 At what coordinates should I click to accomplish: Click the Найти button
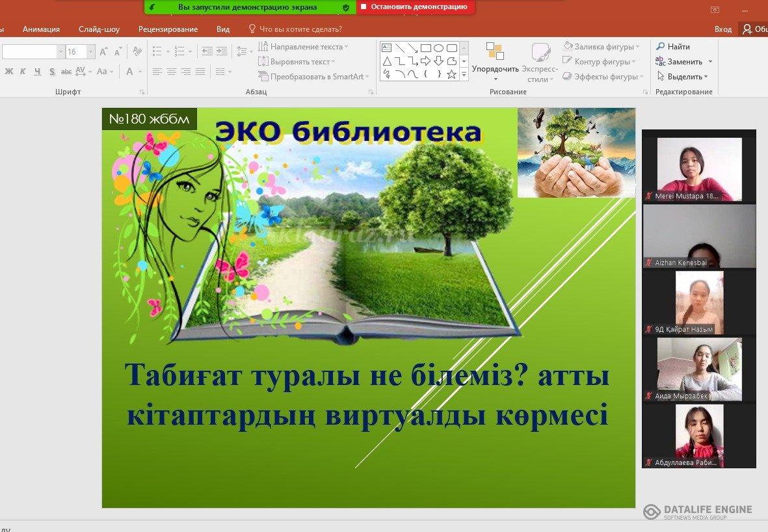tap(674, 47)
